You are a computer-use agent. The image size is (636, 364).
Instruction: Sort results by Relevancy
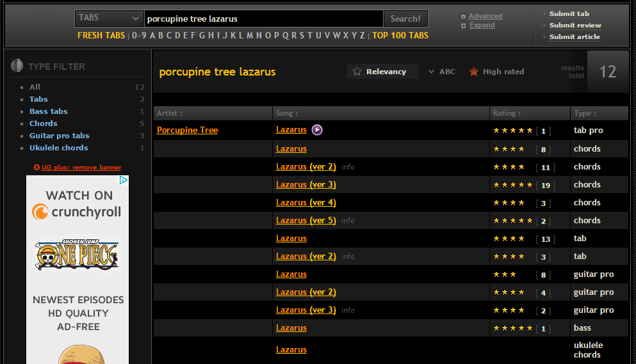382,72
